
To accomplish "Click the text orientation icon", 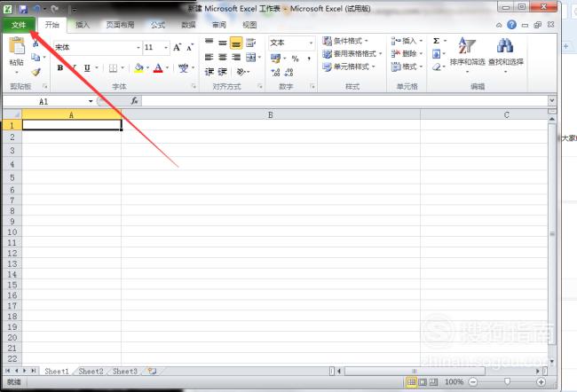I will point(241,72).
